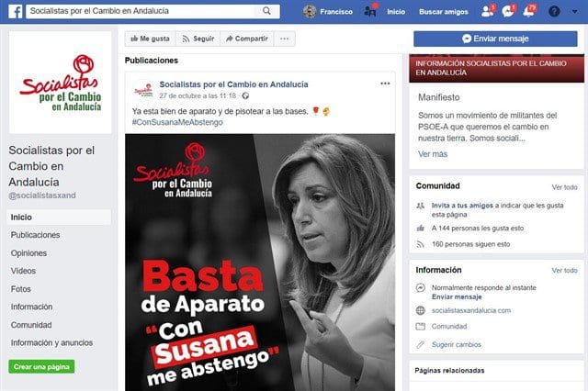588x391 pixels.
Task: Click the Facebook logo icon
Action: pos(15,12)
